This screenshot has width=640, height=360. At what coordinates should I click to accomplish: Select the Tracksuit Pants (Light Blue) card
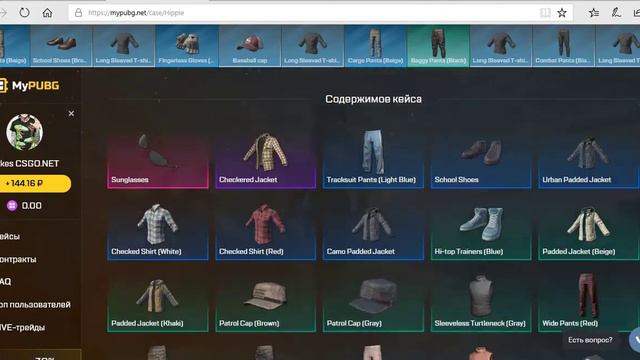[373, 159]
